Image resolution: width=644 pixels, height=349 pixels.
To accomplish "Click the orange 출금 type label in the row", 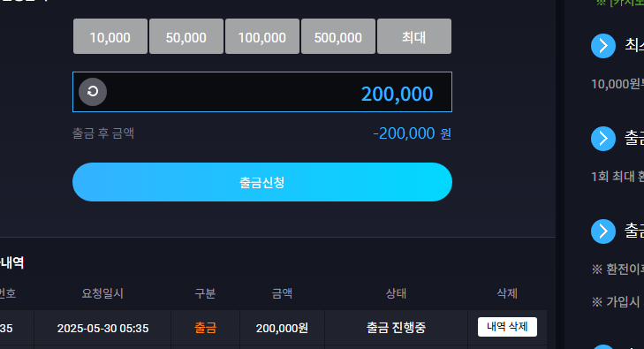I will [x=205, y=328].
